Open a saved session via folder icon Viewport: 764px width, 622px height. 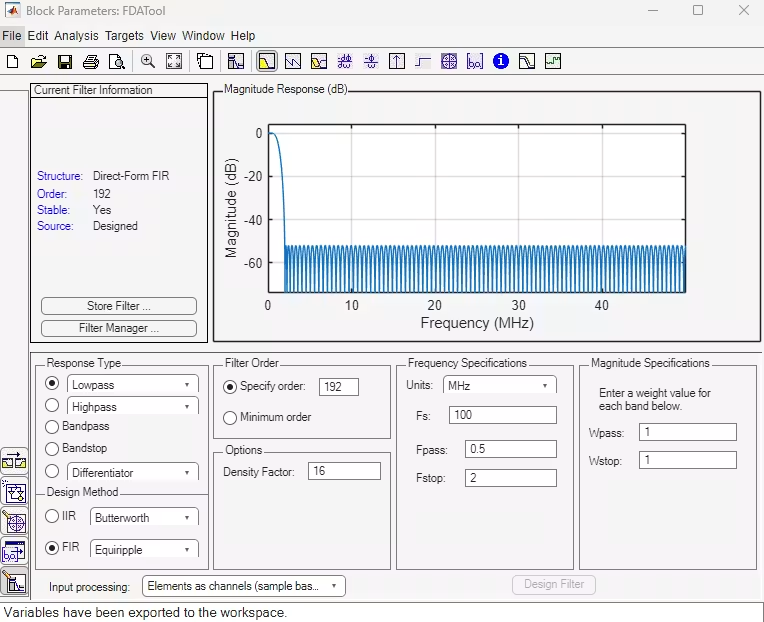[38, 61]
